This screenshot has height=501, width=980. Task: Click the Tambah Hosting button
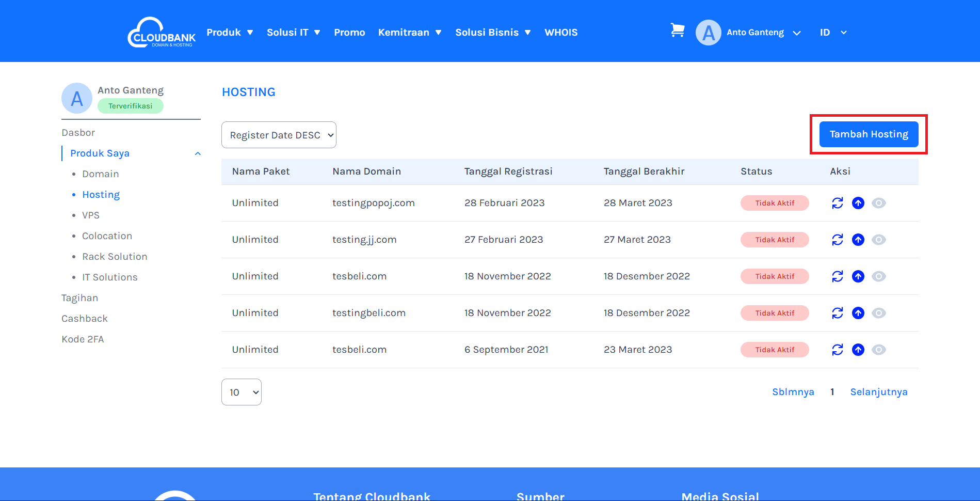869,134
